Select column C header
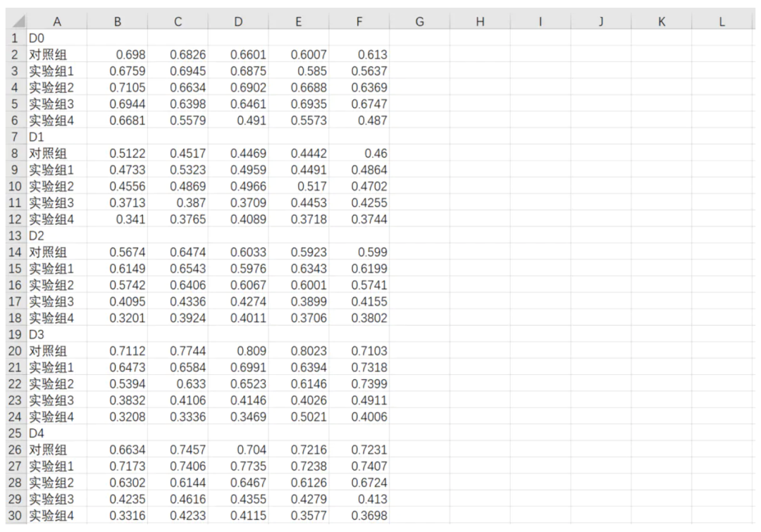 click(178, 21)
